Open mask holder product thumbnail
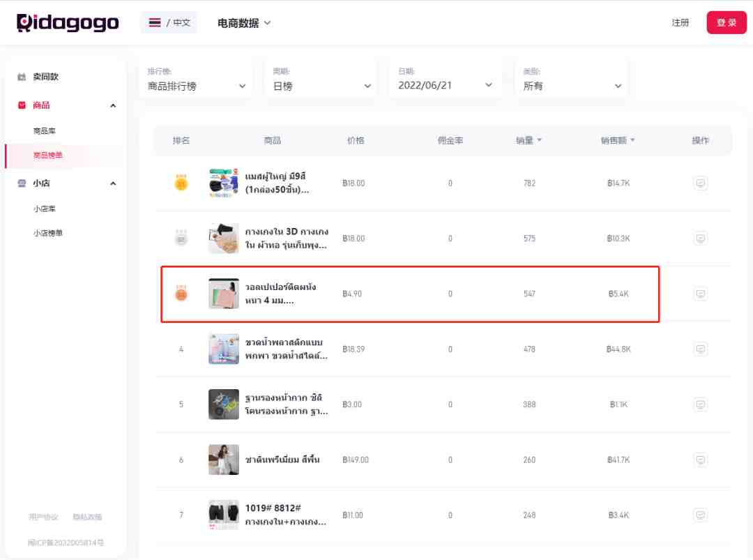The width and height of the screenshot is (753, 560). tap(223, 404)
